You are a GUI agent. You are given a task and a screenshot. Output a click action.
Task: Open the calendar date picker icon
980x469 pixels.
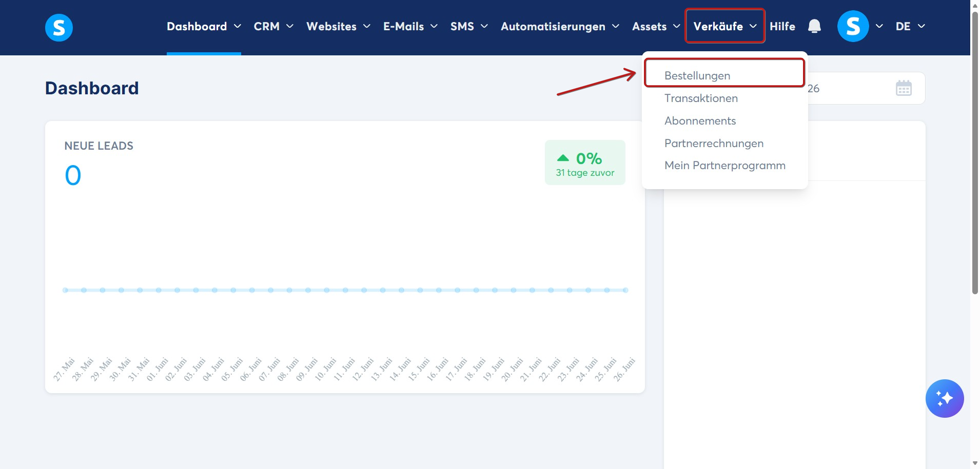point(904,88)
